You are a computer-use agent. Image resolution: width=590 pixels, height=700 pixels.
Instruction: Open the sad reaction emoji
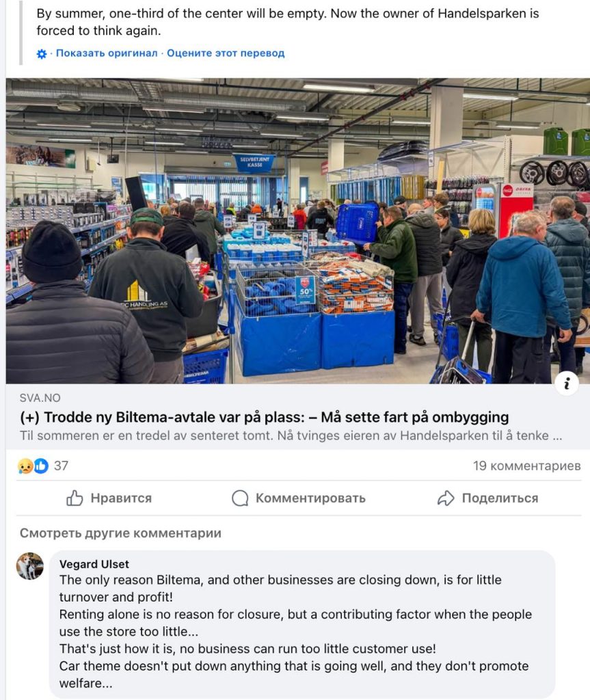[x=25, y=466]
